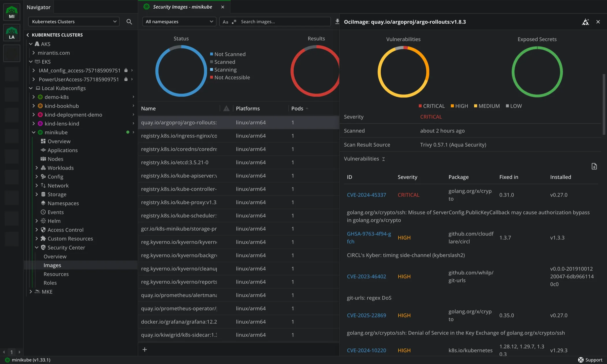Collapse the AKS group
The image size is (607, 364).
point(31,44)
